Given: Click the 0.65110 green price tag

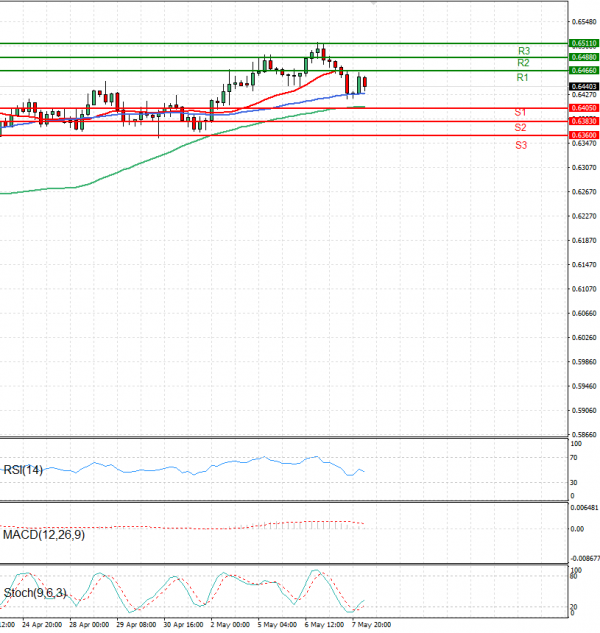Looking at the screenshot, I should pyautogui.click(x=584, y=44).
